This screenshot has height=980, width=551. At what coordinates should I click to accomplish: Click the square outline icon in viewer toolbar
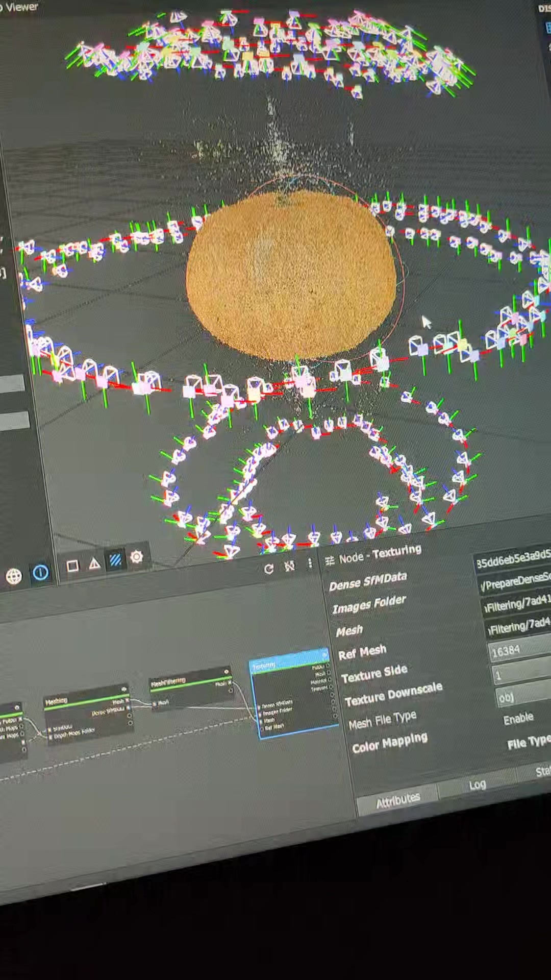[72, 566]
